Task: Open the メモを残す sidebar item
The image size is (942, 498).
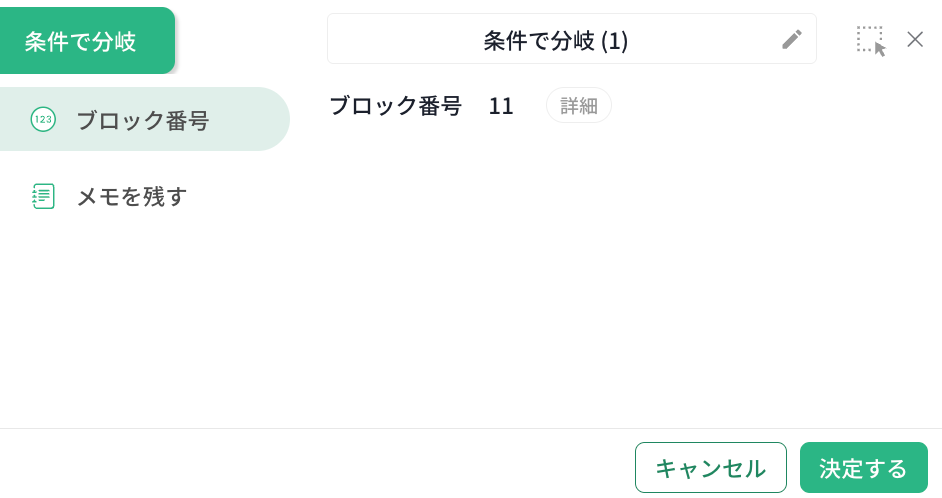Action: coord(145,196)
